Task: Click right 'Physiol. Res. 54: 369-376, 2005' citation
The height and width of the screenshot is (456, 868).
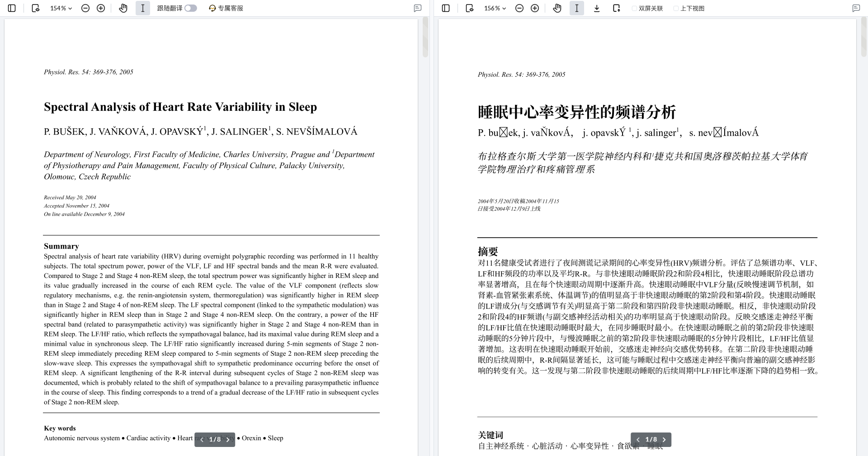Action: tap(521, 75)
